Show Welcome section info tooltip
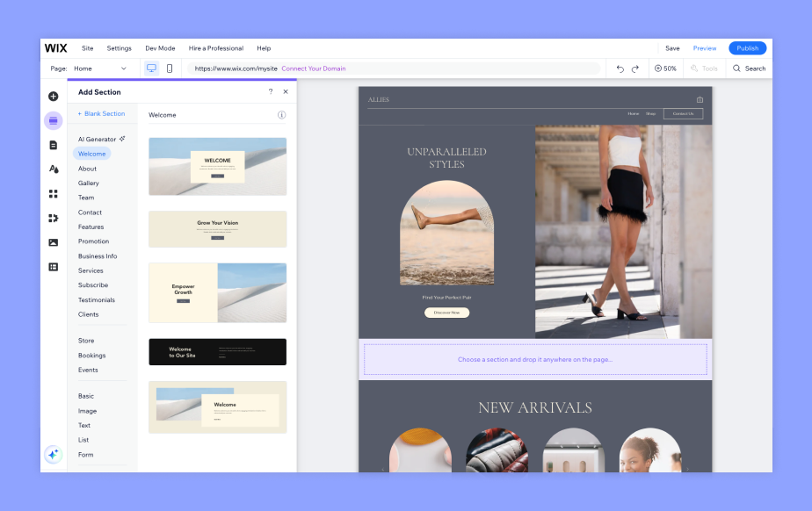 (x=281, y=114)
